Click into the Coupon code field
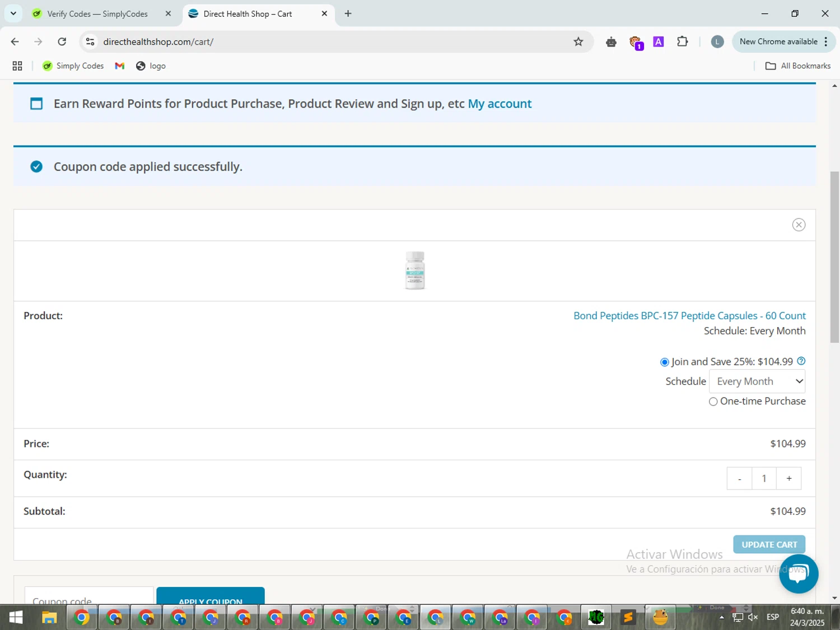The image size is (840, 630). (x=89, y=596)
